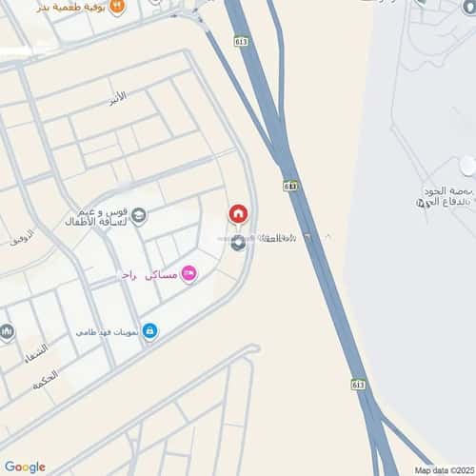Select the gray school marker near قوس و غيم
476x476 pixels.
click(x=139, y=215)
